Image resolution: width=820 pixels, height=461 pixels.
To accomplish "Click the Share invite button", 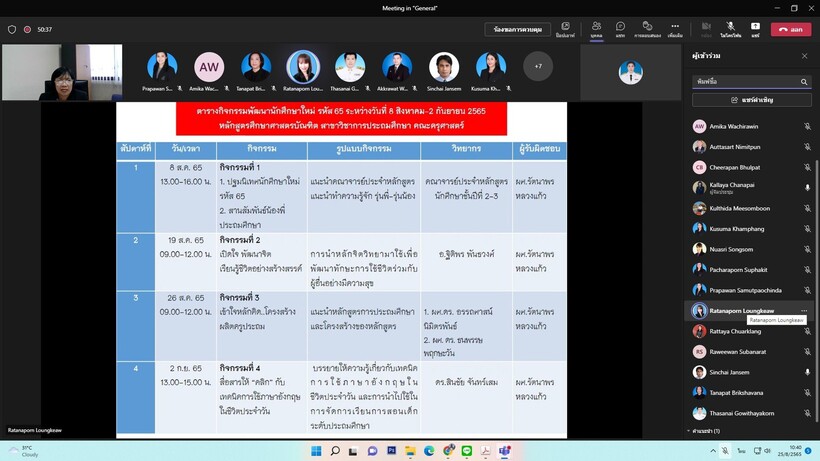I will 751,100.
